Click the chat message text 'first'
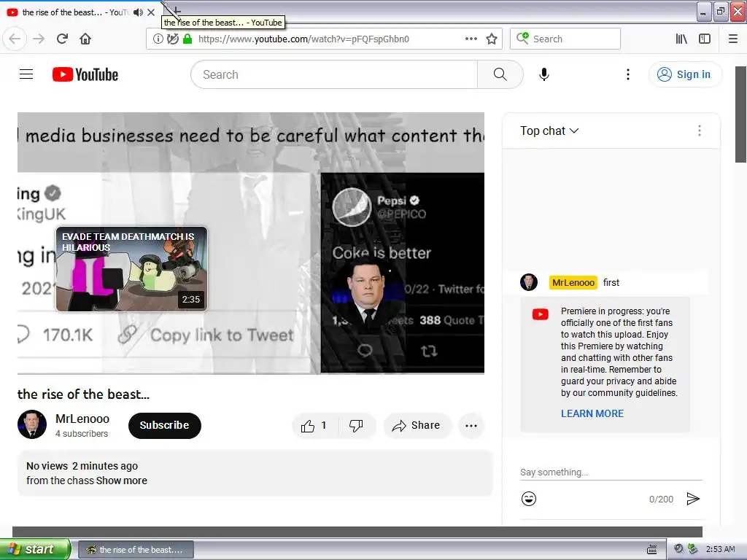Screen dimensions: 747x560 (611, 282)
